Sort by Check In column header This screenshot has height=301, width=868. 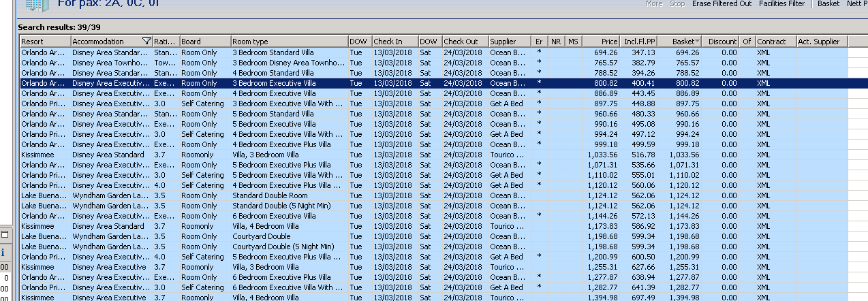(x=394, y=42)
